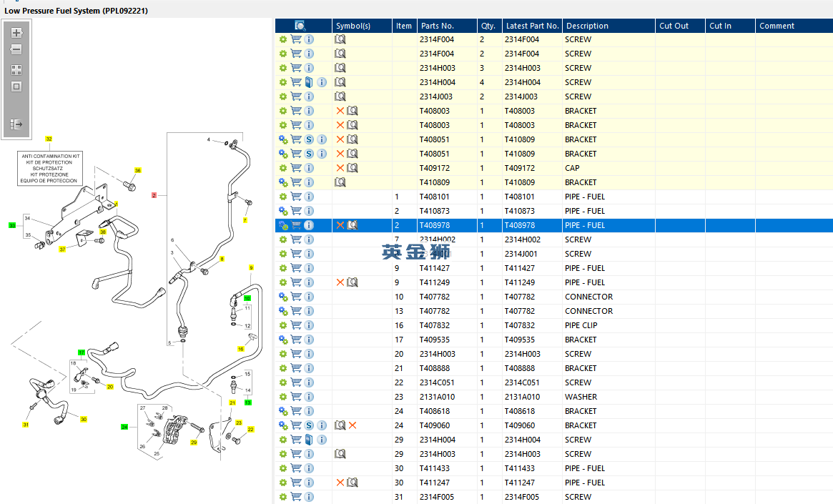Click the search icon in table header
This screenshot has width=833, height=504.
point(300,26)
